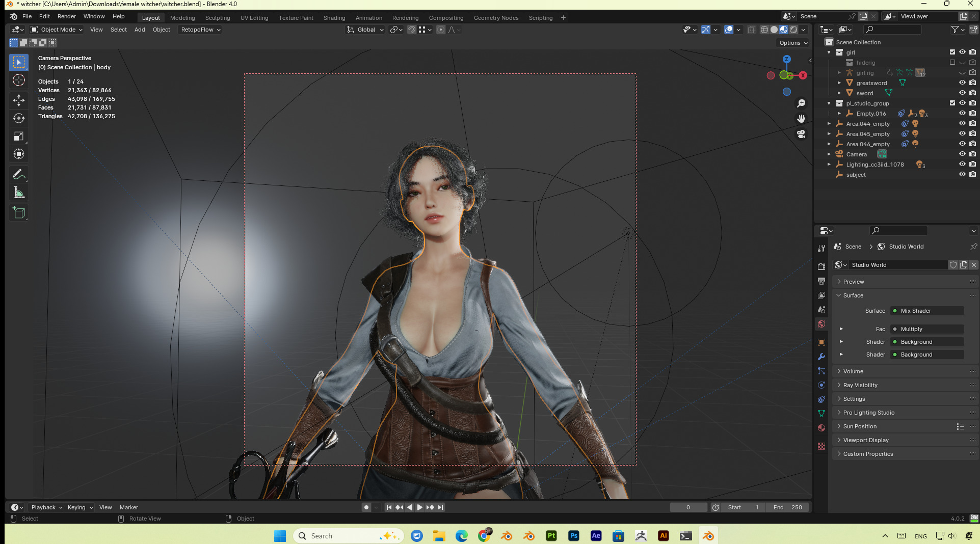Open the Tool properties tab
980x544 pixels.
pyautogui.click(x=822, y=249)
